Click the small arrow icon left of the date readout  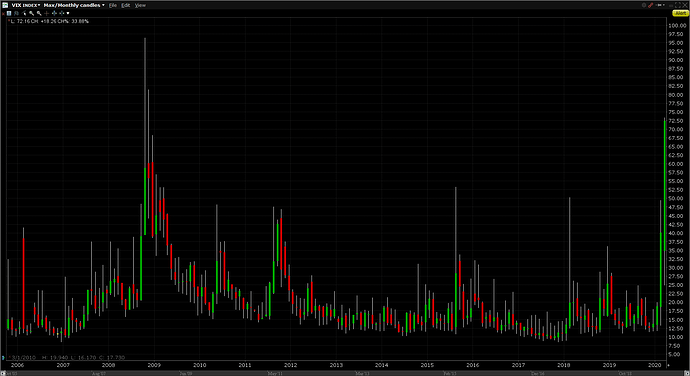coord(3,358)
